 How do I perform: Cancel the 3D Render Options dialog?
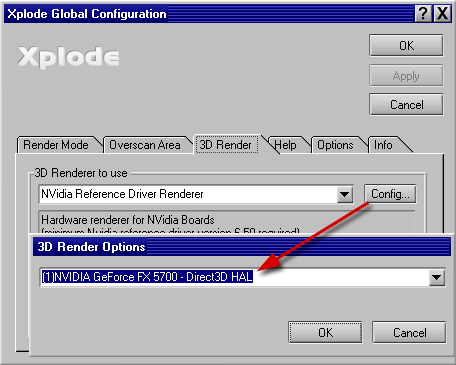(x=409, y=332)
